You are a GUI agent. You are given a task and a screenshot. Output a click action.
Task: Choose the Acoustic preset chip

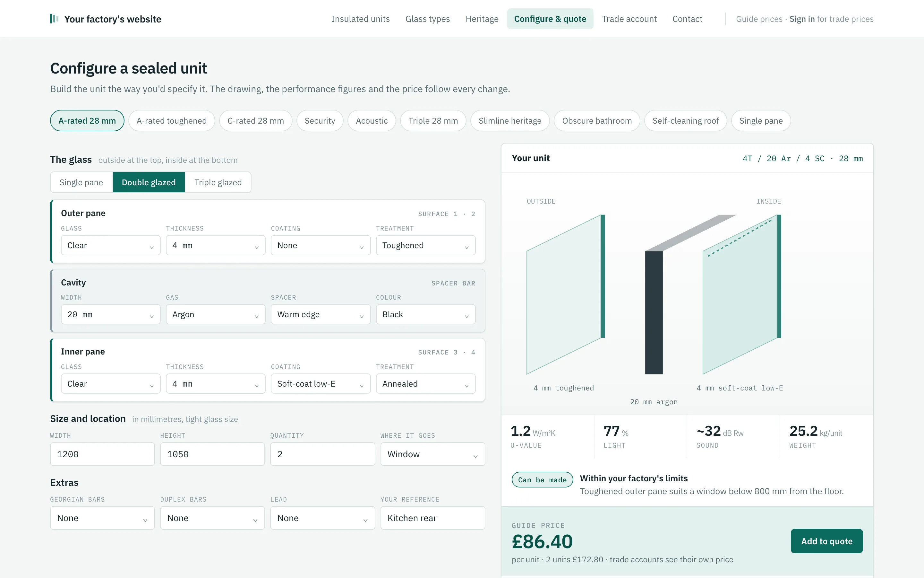372,121
